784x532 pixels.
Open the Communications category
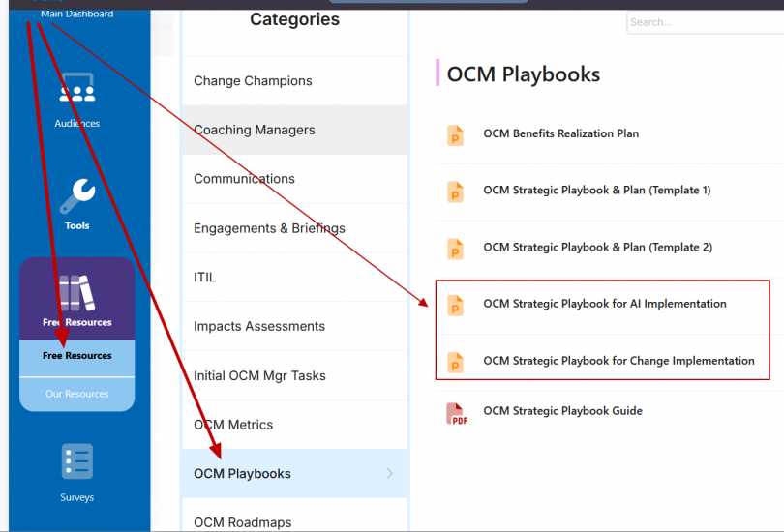pos(244,179)
